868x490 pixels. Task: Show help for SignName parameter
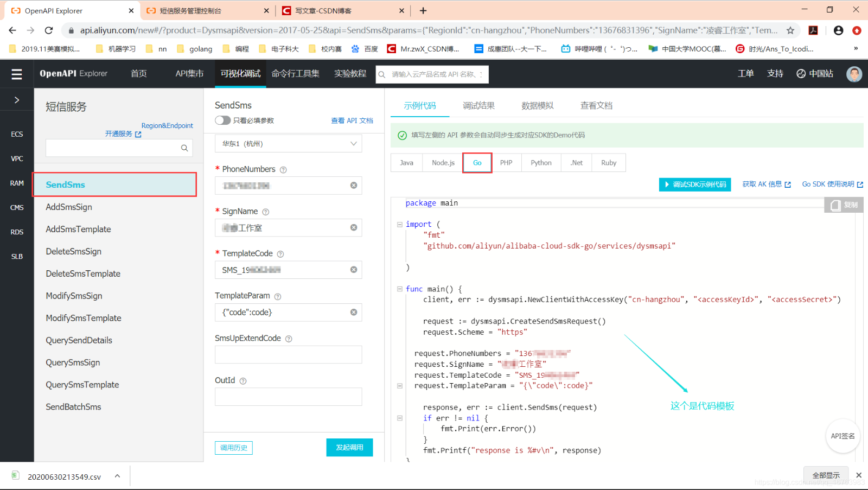tap(266, 212)
